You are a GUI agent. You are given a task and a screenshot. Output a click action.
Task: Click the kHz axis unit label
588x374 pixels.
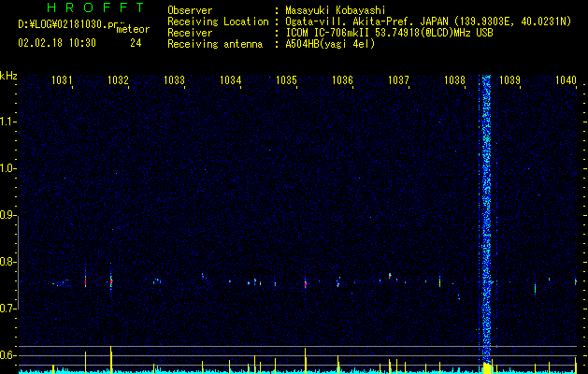coord(8,76)
